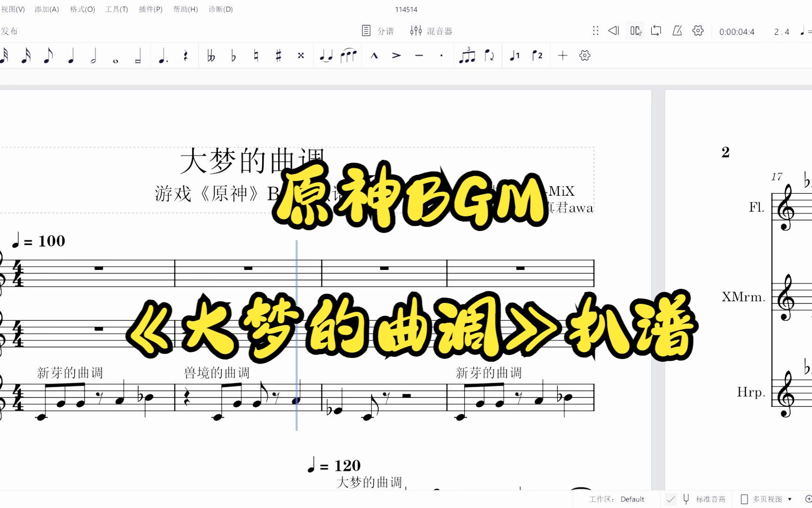This screenshot has width=812, height=508.
Task: Click the blue playback cursor line
Action: point(297,335)
